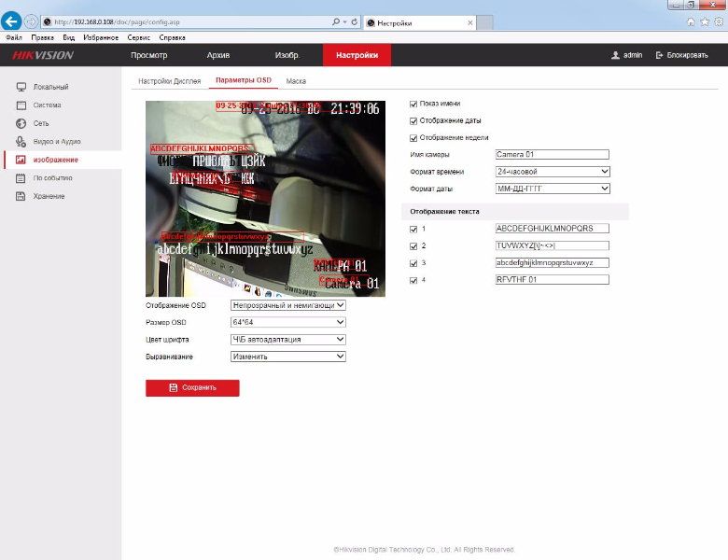Toggle Отображение недели checkbox
This screenshot has height=560, width=728.
pos(413,138)
